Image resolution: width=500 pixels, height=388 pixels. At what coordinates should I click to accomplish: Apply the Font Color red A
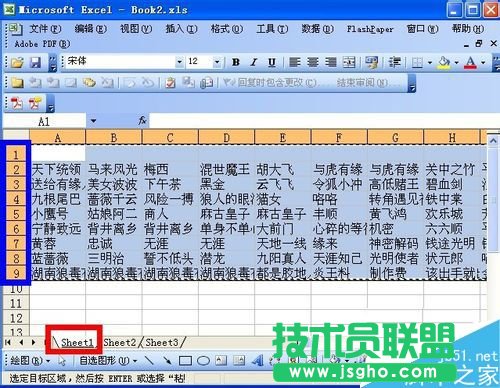click(470, 62)
